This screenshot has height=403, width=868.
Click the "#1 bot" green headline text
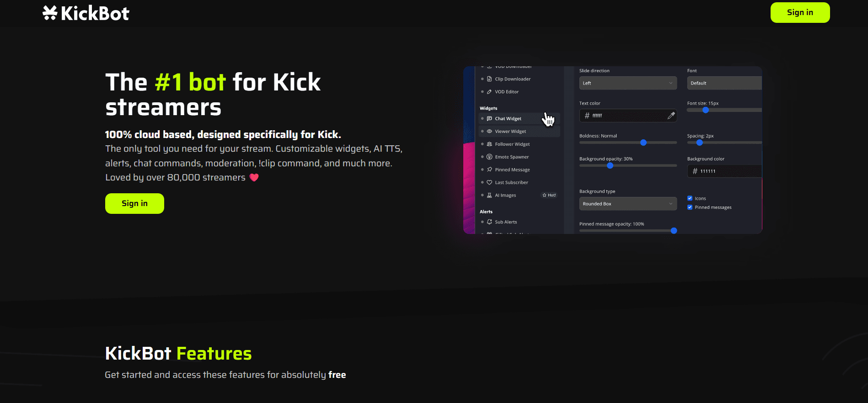click(x=190, y=82)
